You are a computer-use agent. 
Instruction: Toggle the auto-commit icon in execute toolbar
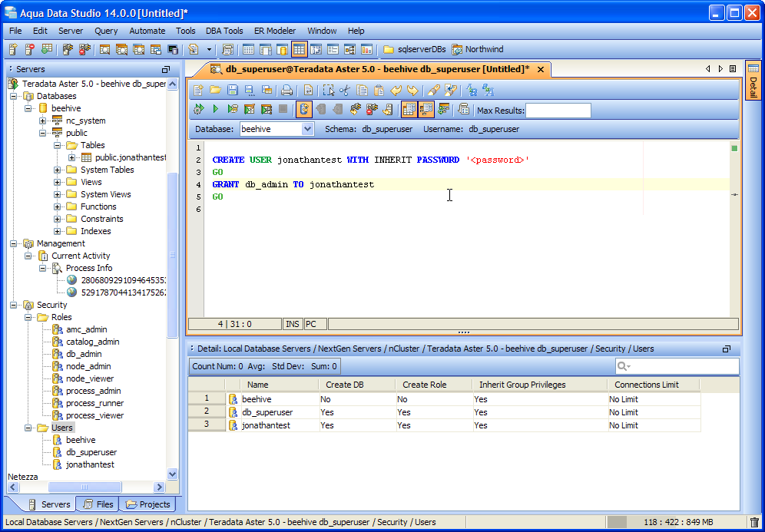[304, 110]
